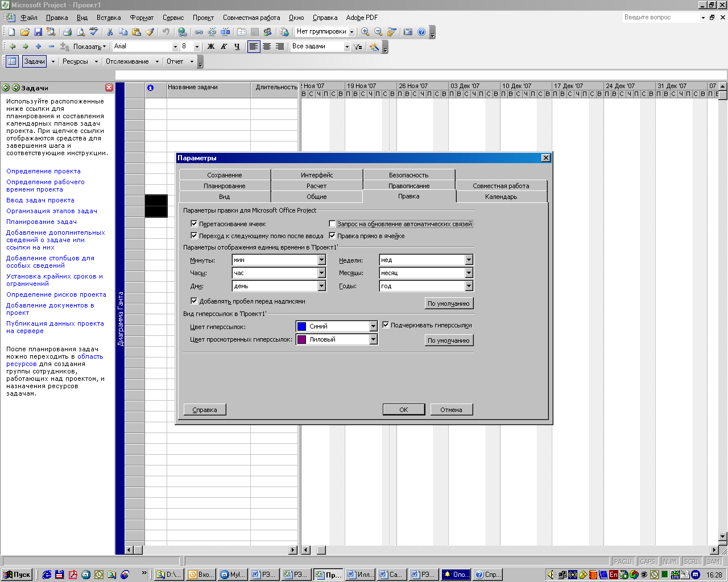Toggle Переход к следующему полю checkbox
The width and height of the screenshot is (728, 582).
[194, 235]
